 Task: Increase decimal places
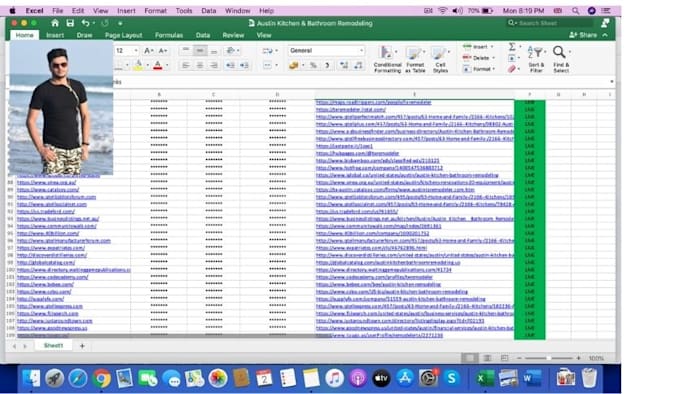coord(343,65)
